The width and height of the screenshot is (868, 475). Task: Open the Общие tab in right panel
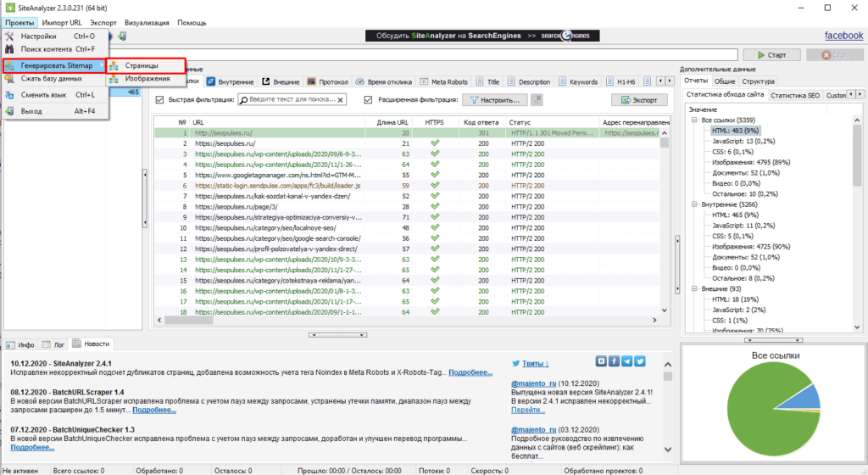(724, 81)
